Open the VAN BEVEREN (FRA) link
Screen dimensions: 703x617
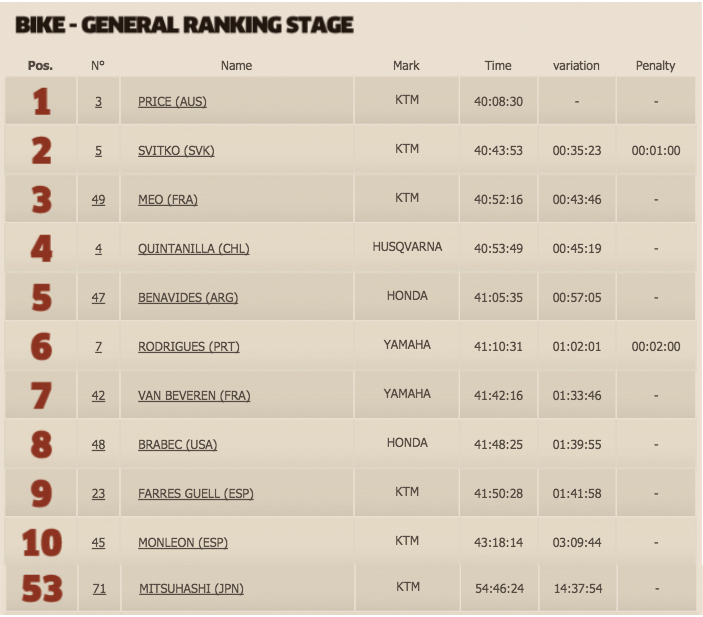194,395
